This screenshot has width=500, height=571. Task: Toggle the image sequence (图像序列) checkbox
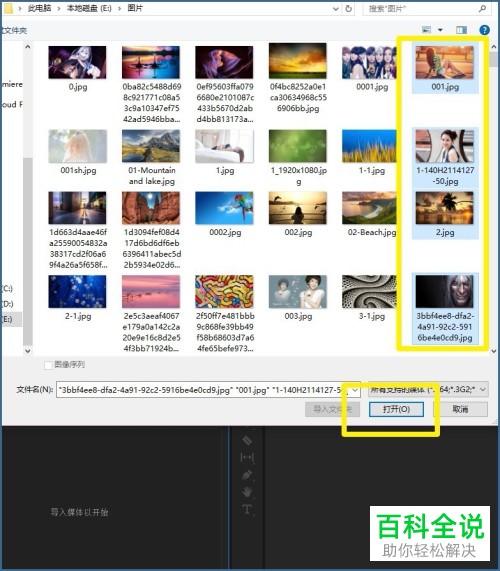click(x=48, y=365)
